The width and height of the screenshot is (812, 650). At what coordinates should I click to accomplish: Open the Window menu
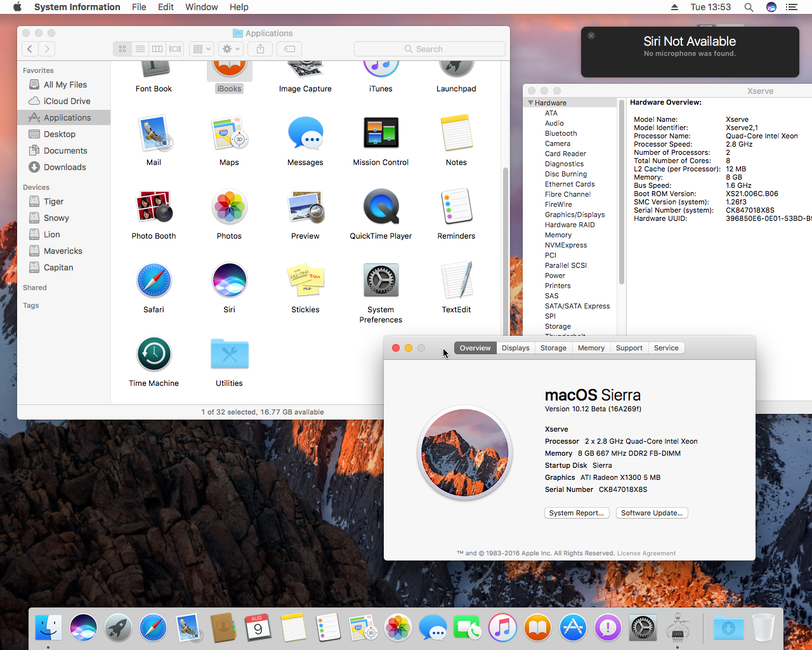point(202,7)
